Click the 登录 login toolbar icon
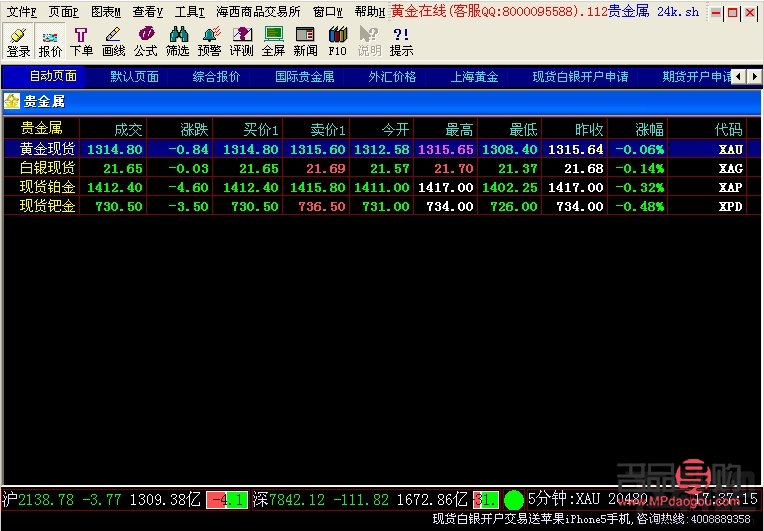The width and height of the screenshot is (764, 531). [18, 42]
